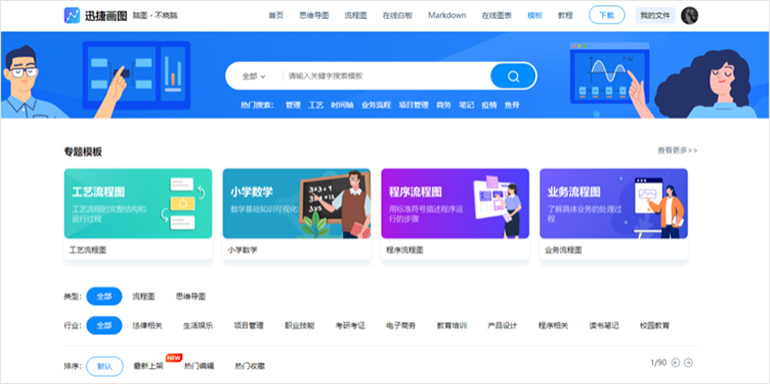
Task: Open the 工艺流程图 template card thumbnail
Action: 138,204
